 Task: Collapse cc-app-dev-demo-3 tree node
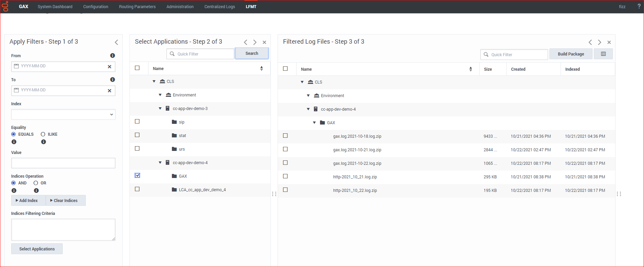160,109
